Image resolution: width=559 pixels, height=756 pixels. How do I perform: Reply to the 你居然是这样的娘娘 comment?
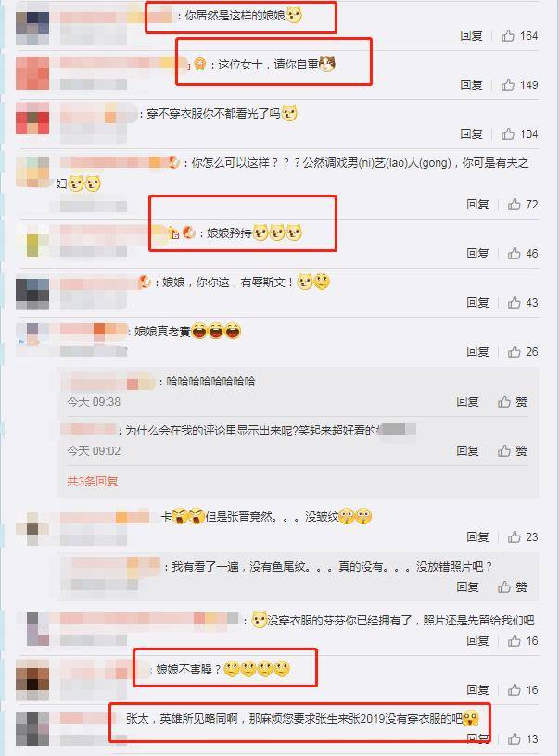point(471,36)
